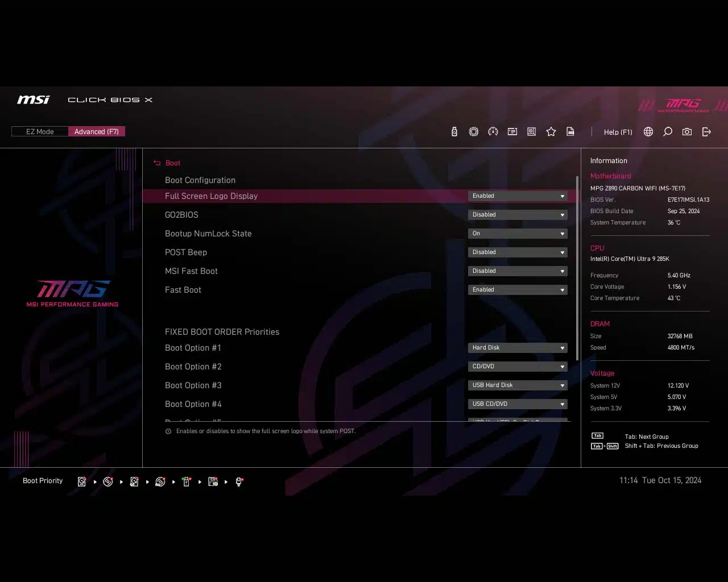Open the Boot Option #2 CD/DVD dropdown
Viewport: 728px width, 582px height.
pos(518,367)
